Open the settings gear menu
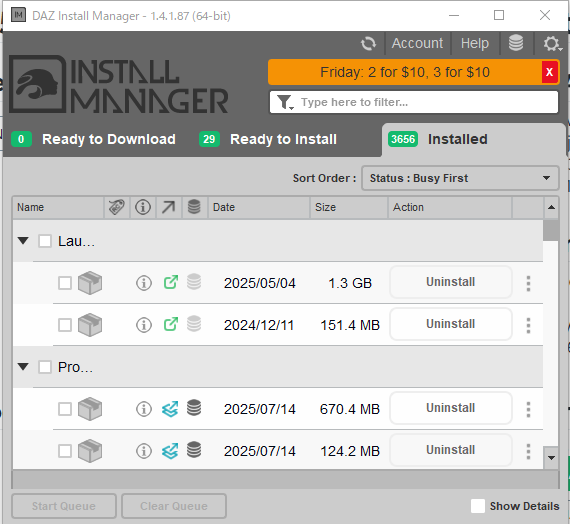The width and height of the screenshot is (570, 524). [552, 44]
